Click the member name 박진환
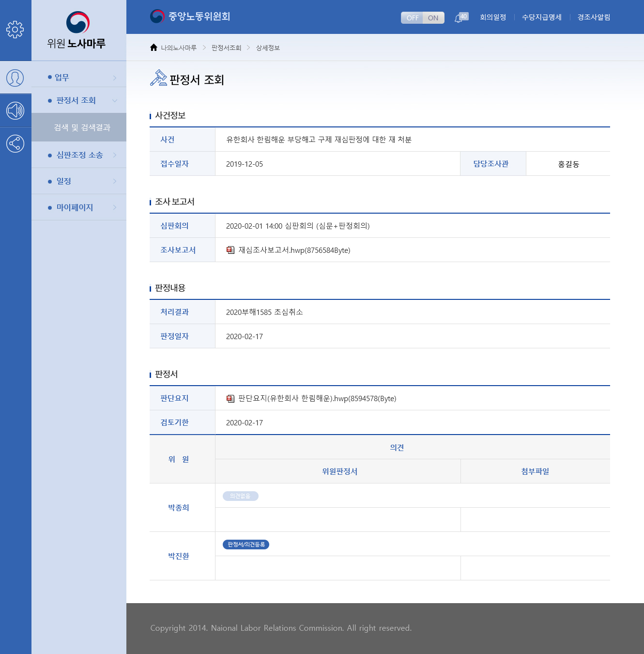This screenshot has height=654, width=644. click(x=179, y=556)
